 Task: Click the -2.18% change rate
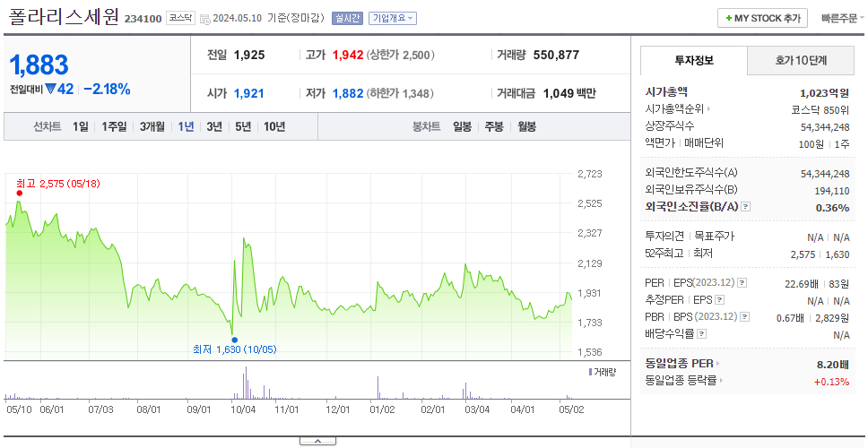(107, 89)
